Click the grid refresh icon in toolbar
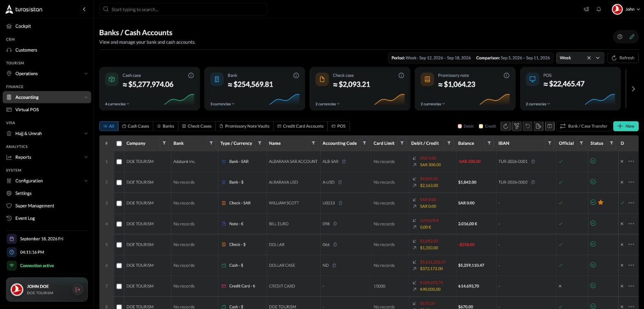Image resolution: width=644 pixels, height=309 pixels. 506,126
